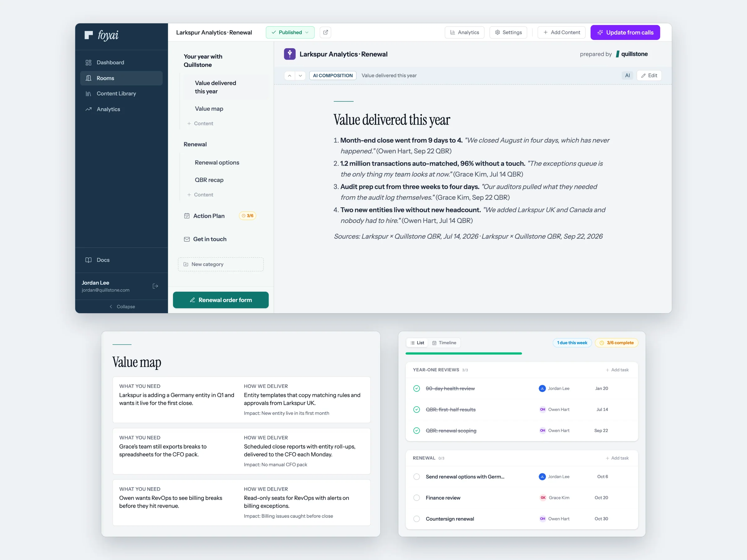Add task to Year-One Reviews group
The image size is (747, 560).
(x=617, y=370)
